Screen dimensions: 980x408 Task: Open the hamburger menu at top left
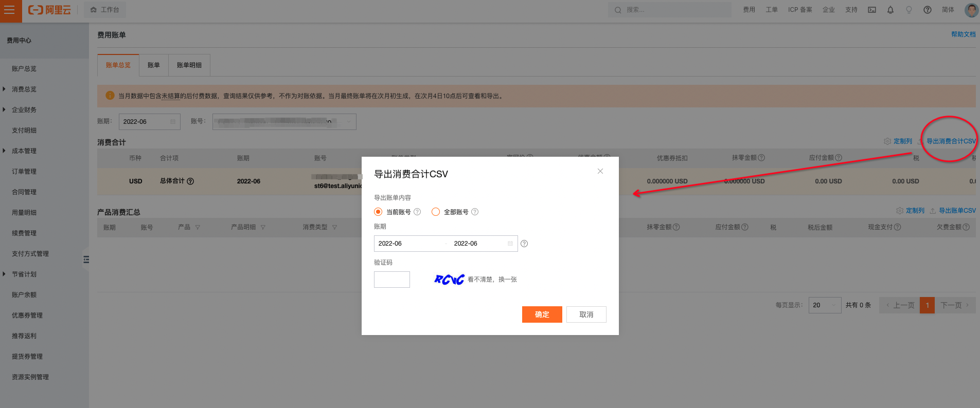10,10
